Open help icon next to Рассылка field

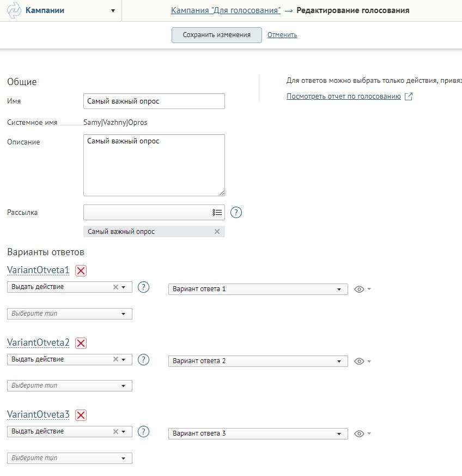pyautogui.click(x=236, y=213)
